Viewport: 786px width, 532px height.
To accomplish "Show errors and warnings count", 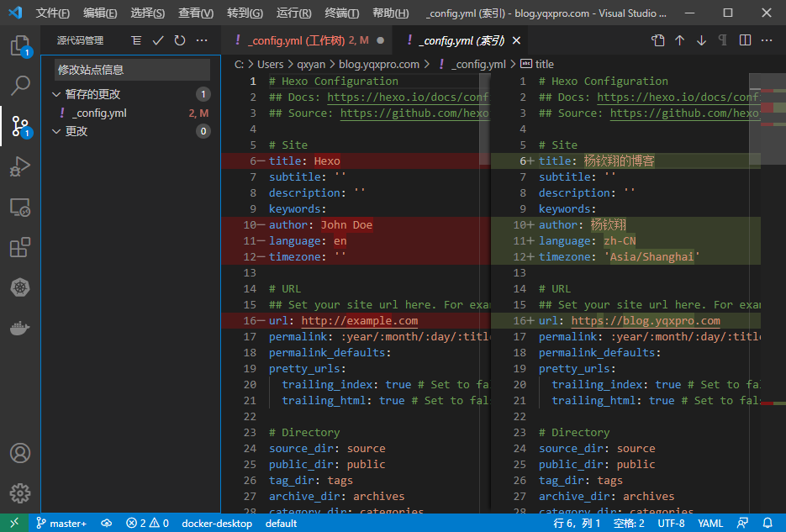I will coord(147,524).
